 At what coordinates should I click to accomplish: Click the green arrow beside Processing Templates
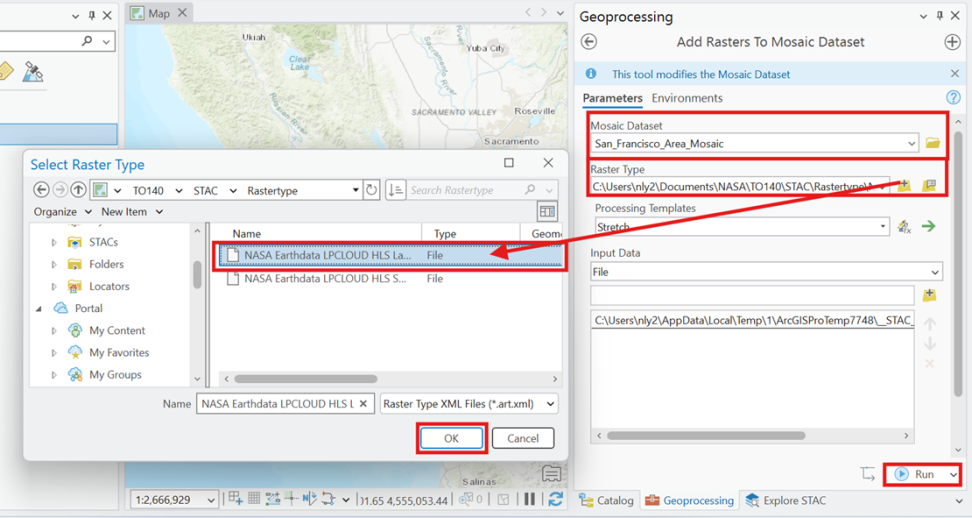coord(929,226)
